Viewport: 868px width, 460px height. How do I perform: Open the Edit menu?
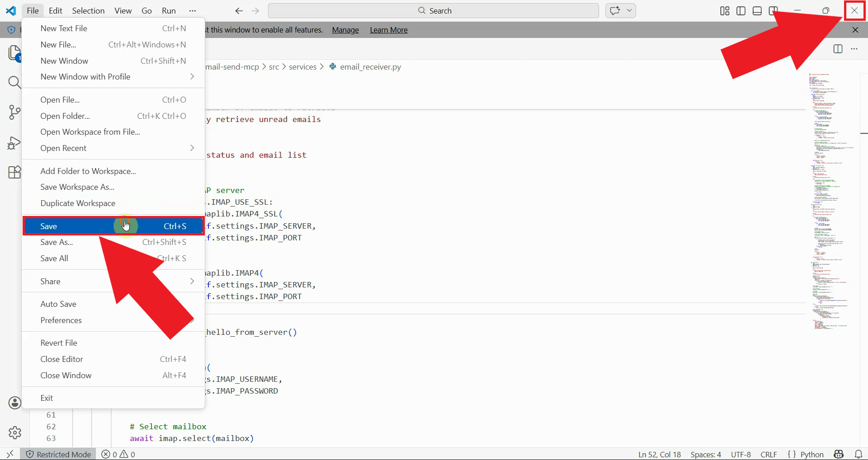(55, 10)
